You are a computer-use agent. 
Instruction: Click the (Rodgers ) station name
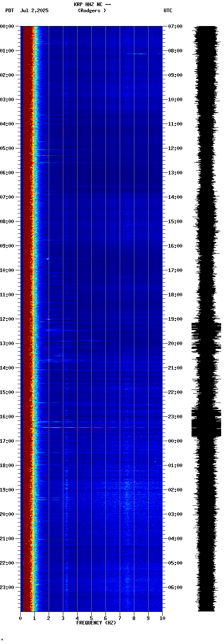pyautogui.click(x=92, y=11)
